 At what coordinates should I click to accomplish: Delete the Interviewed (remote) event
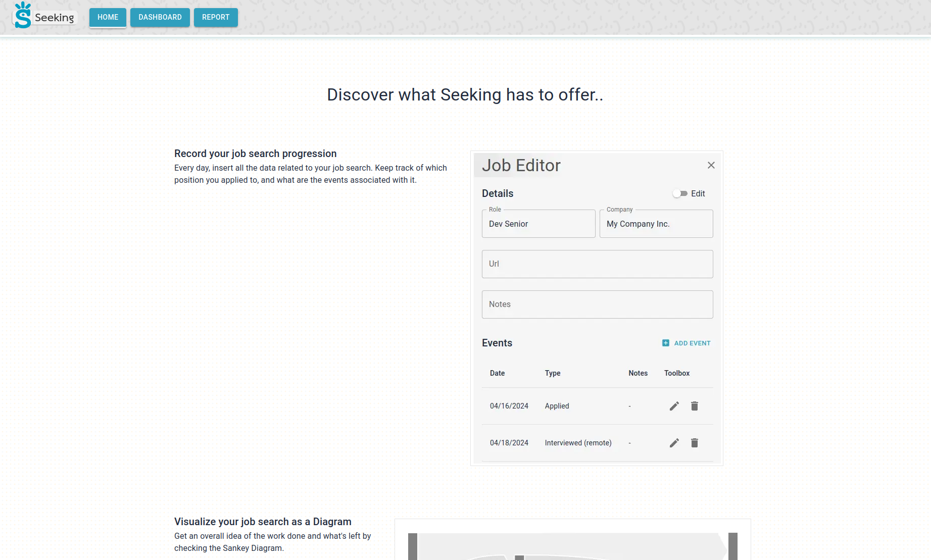(x=694, y=443)
